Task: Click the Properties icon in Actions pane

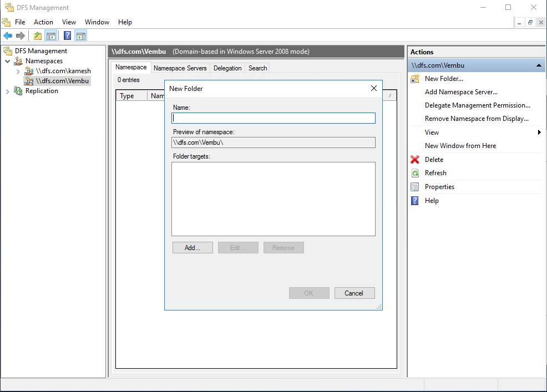Action: click(414, 187)
